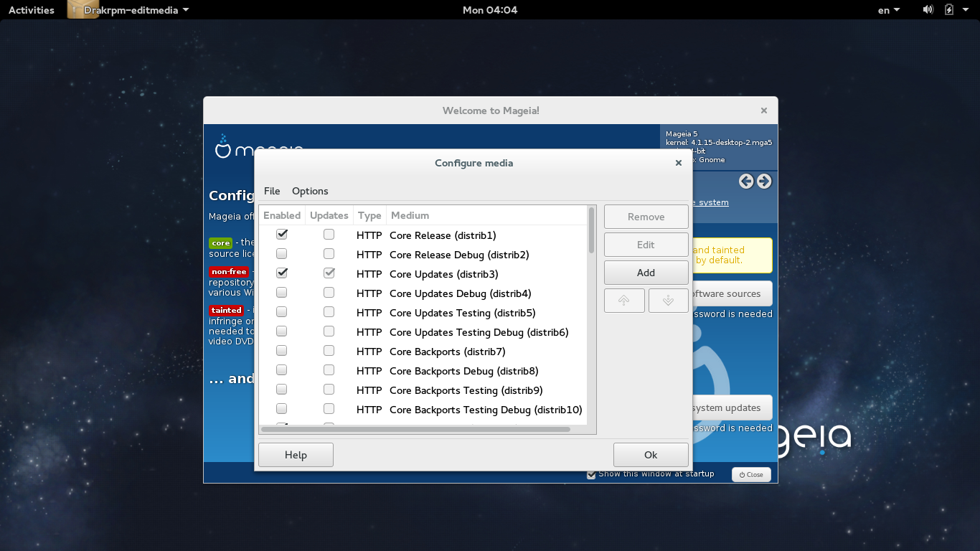Move the selected medium up with the arrow button
This screenshot has width=980, height=551.
pyautogui.click(x=624, y=301)
